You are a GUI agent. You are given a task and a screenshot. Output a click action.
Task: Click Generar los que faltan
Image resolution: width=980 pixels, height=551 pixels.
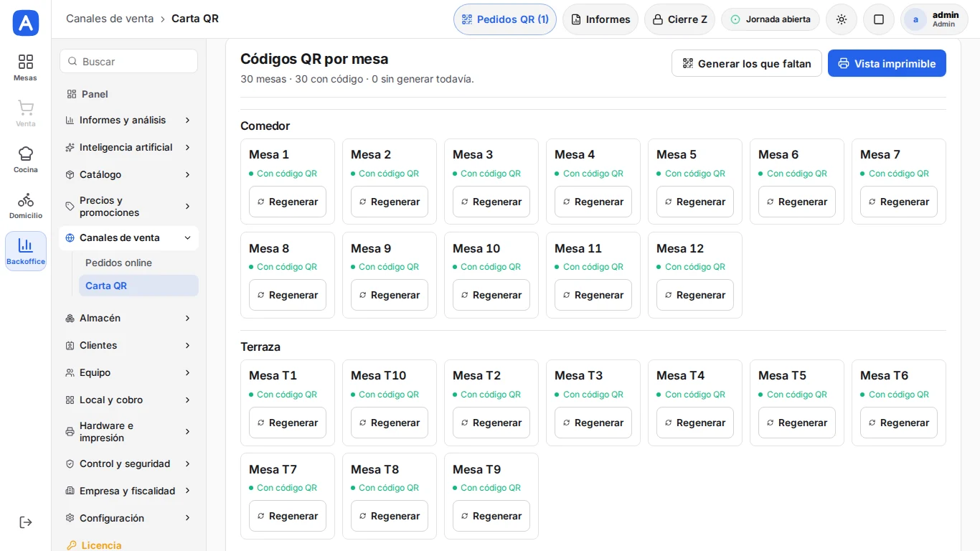[747, 63]
